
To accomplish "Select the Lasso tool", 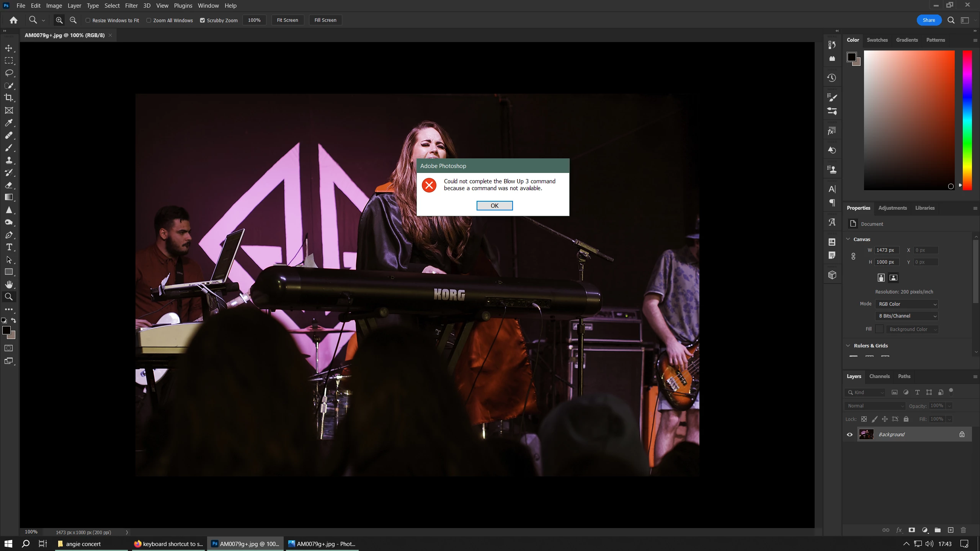I will [9, 73].
